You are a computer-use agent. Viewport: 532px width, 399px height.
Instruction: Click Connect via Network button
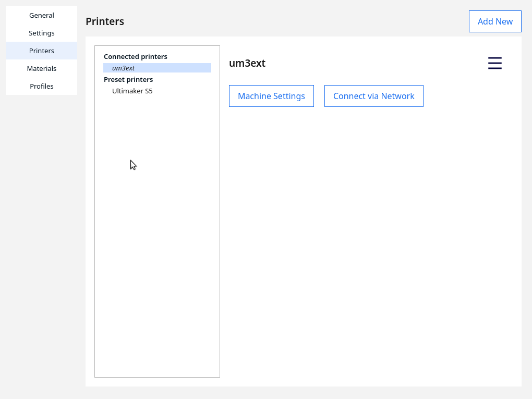point(374,96)
